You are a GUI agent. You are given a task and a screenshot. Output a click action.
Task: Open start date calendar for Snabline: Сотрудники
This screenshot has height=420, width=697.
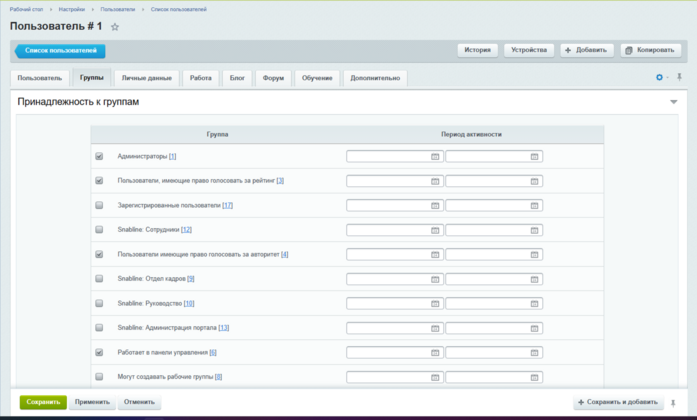[435, 230]
